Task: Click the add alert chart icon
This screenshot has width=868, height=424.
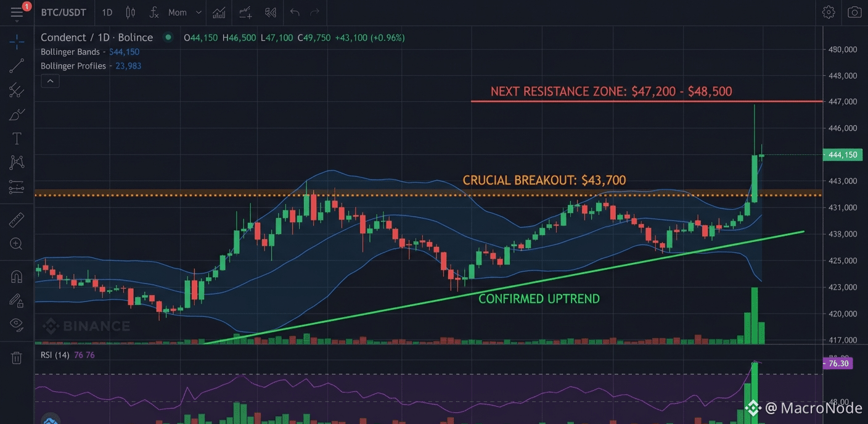Action: coord(245,12)
